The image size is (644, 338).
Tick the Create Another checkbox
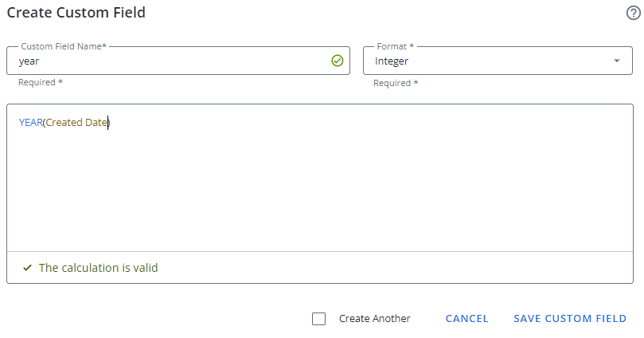[x=319, y=319]
